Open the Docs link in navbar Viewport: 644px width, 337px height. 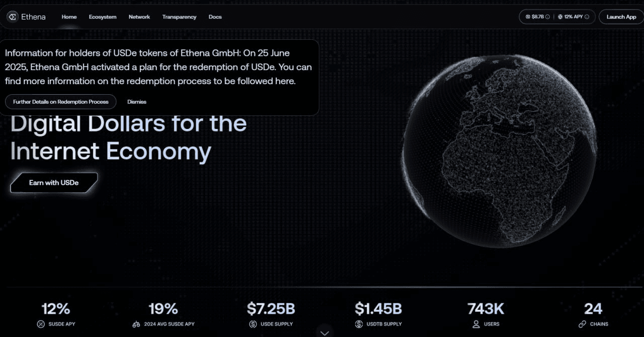(x=215, y=17)
